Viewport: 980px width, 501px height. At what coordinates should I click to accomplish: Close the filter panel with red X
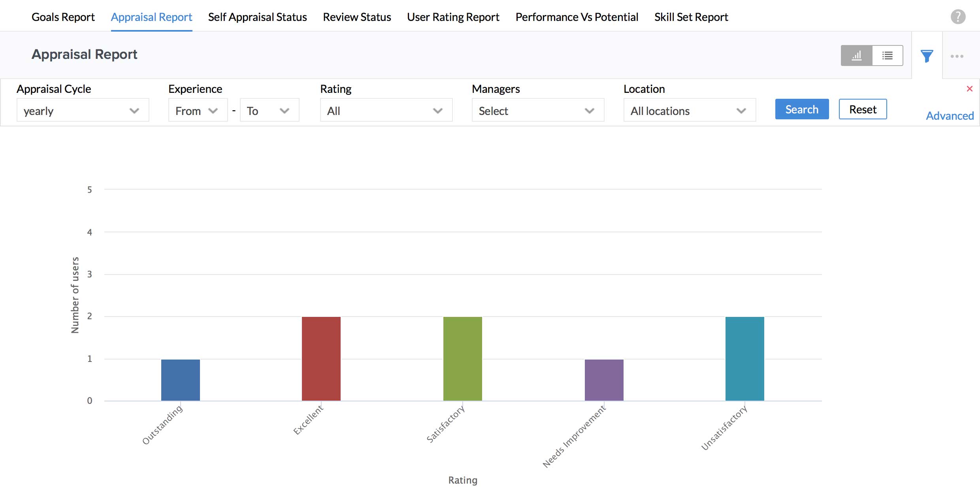tap(969, 89)
